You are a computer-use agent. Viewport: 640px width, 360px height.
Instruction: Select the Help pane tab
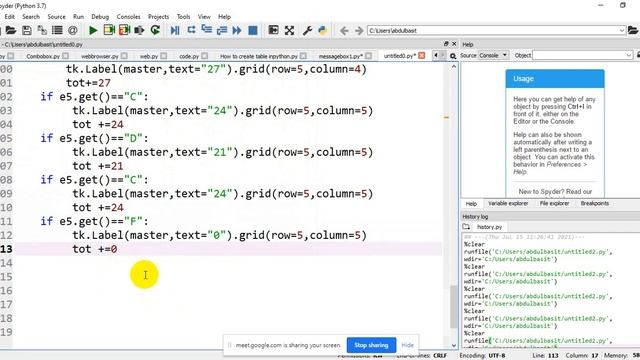point(471,203)
